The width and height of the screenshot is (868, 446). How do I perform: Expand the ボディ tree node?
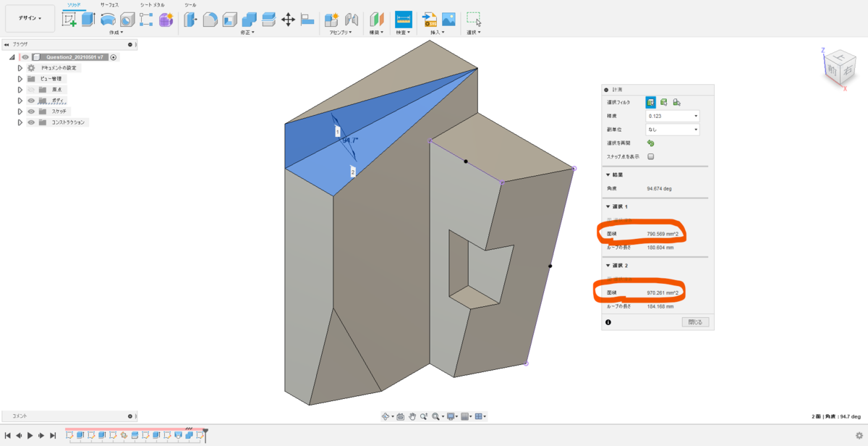pyautogui.click(x=20, y=101)
